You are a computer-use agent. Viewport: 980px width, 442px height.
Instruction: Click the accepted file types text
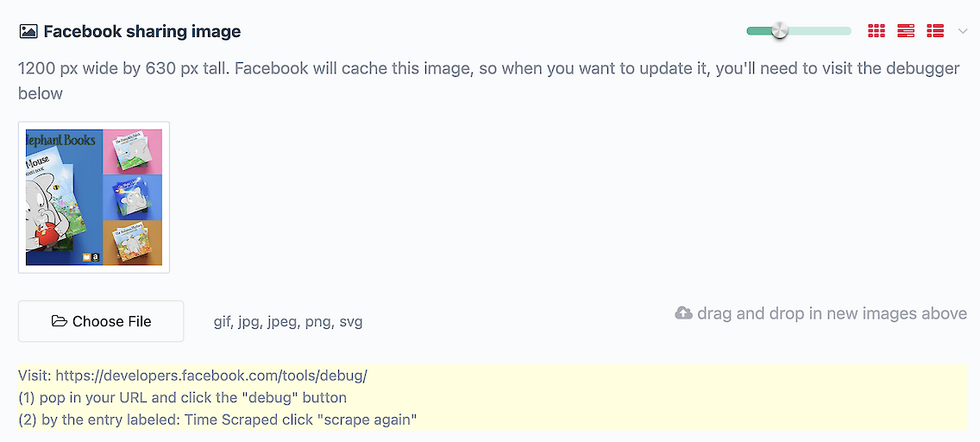[x=288, y=322]
